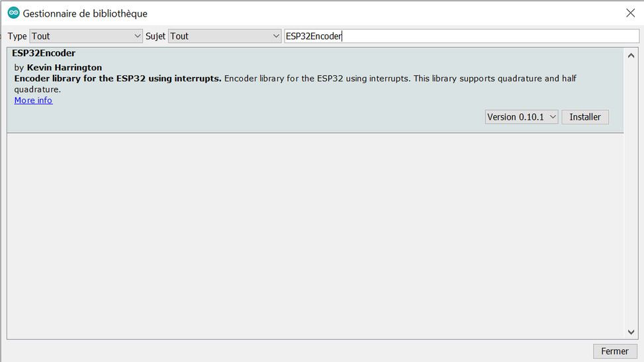644x362 pixels.
Task: Open the Type filter dropdown
Action: [86, 36]
